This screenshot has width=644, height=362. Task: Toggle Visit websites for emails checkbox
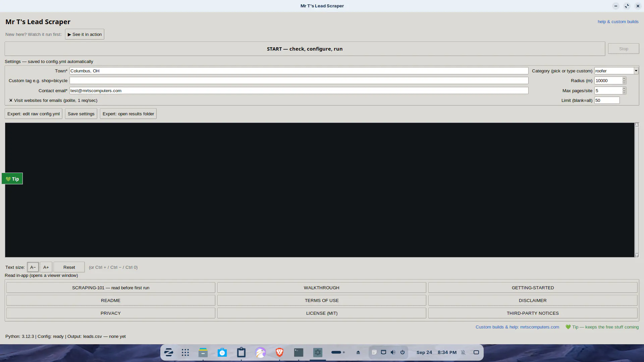coord(11,101)
